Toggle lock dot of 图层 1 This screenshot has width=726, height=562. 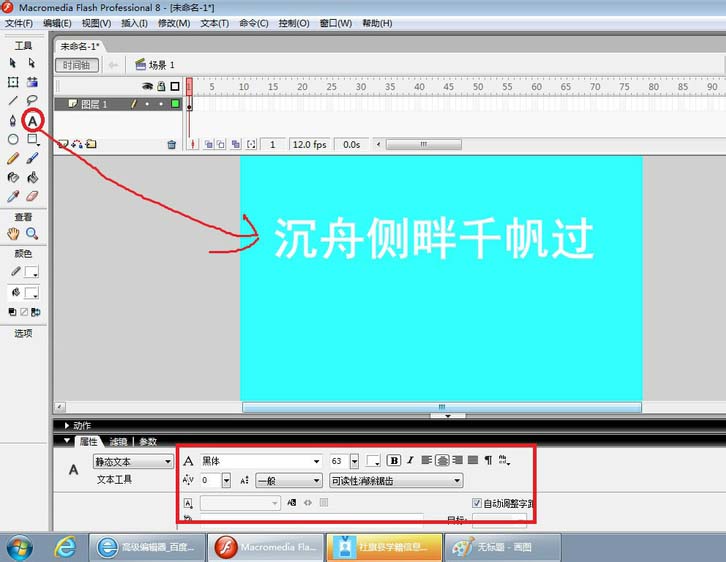pos(161,104)
